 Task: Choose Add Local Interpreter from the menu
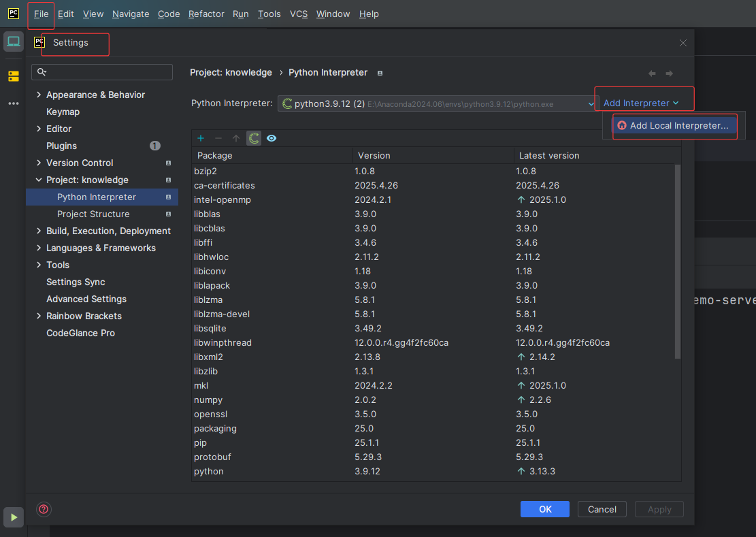[x=674, y=126]
